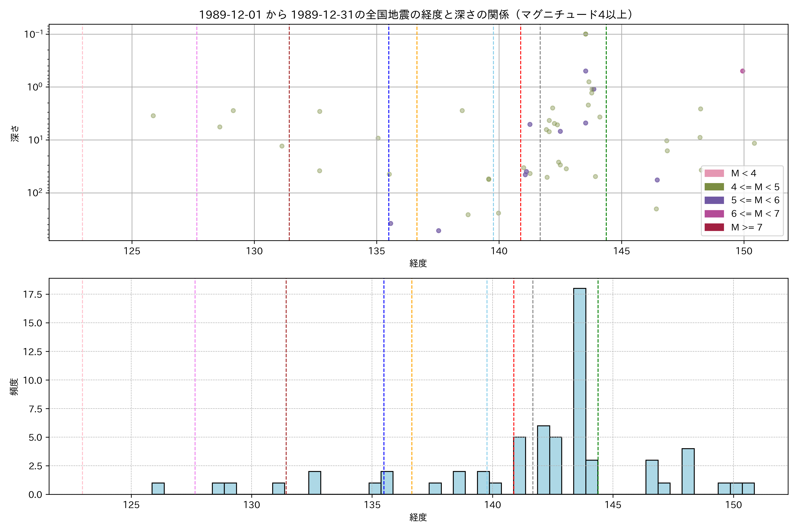798x532 pixels.
Task: Click the '経度' x-axis label under scatter plot
Action: click(x=418, y=263)
